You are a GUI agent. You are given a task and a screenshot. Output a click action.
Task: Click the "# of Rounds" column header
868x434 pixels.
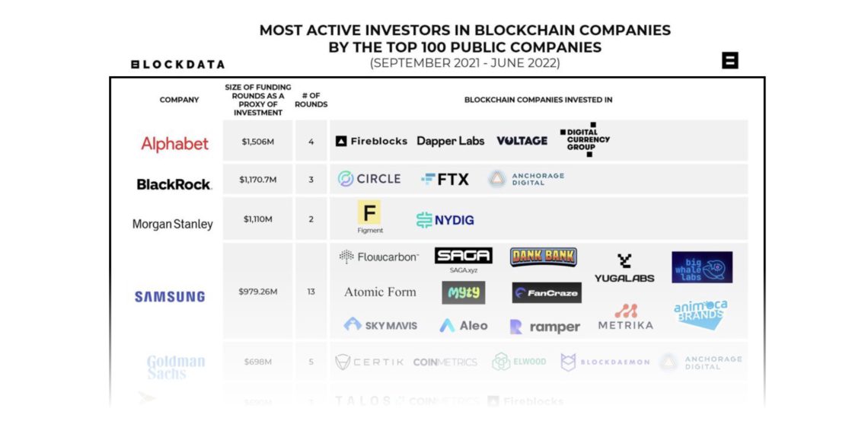[x=311, y=100]
